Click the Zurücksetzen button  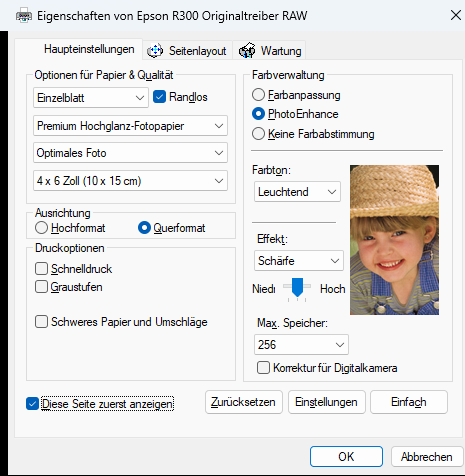tap(244, 402)
